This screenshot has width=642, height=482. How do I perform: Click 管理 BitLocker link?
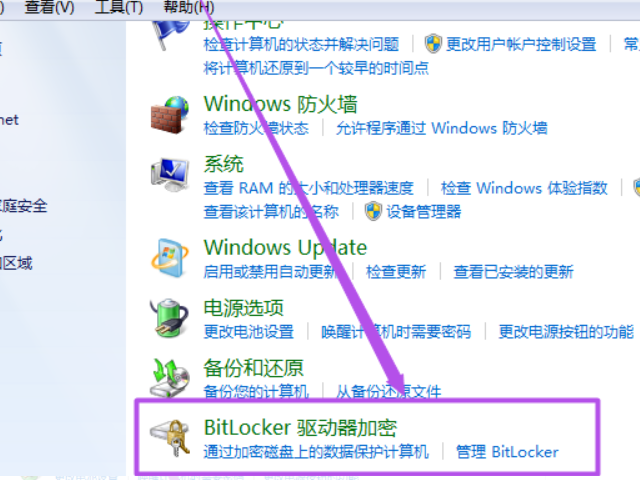coord(507,452)
